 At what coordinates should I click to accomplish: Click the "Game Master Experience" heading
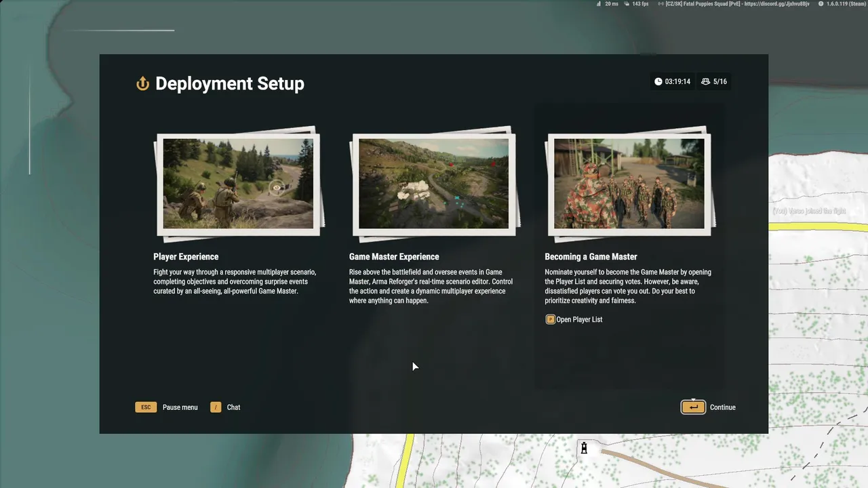[394, 257]
